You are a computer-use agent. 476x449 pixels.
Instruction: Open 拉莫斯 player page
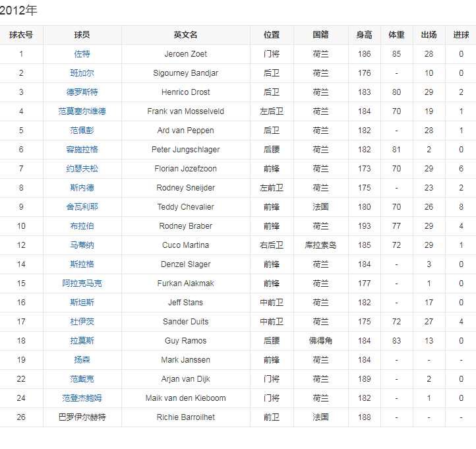point(82,341)
